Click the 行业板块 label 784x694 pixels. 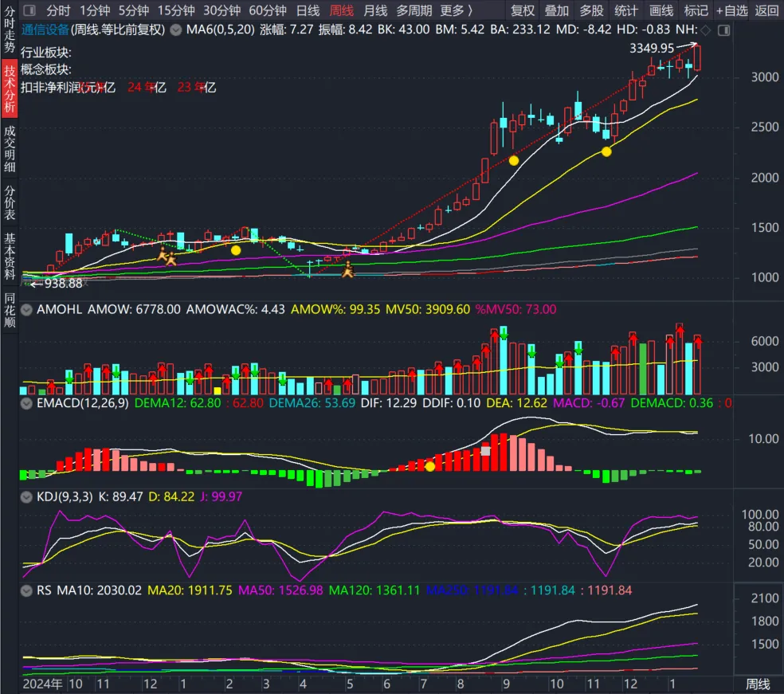click(x=46, y=53)
